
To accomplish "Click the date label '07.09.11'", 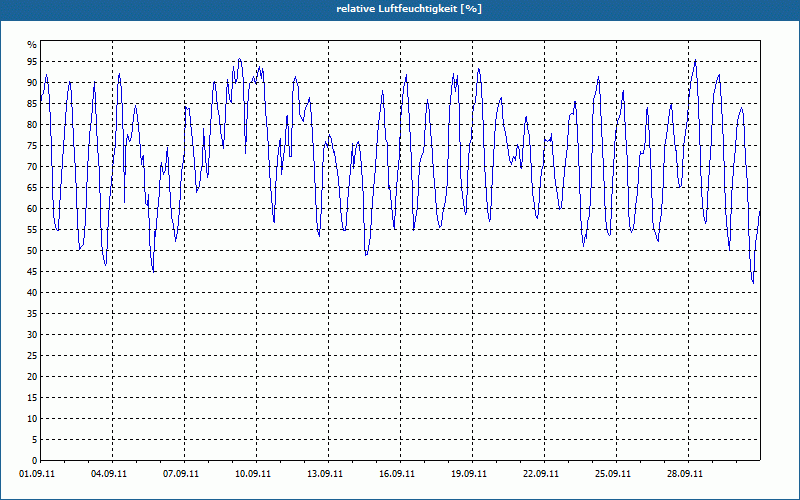I will point(181,474).
